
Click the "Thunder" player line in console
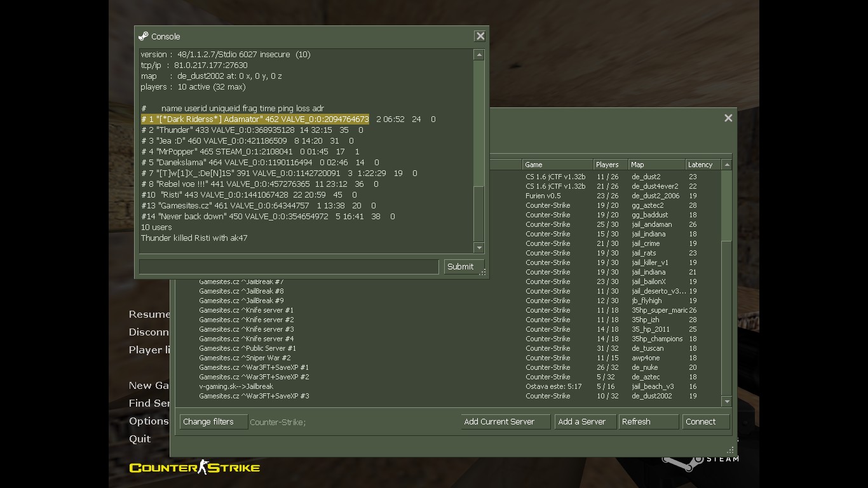tap(252, 130)
